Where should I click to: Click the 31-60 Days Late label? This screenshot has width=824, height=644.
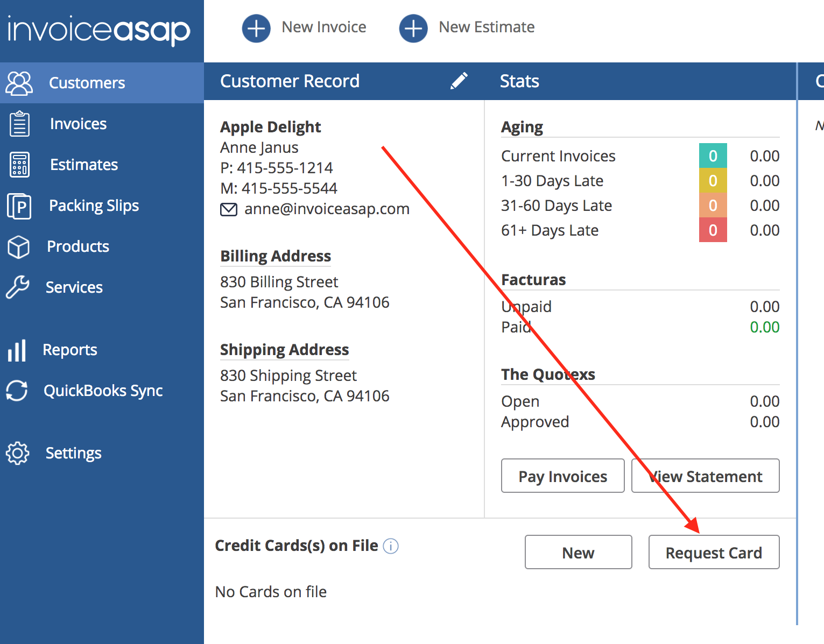[557, 206]
